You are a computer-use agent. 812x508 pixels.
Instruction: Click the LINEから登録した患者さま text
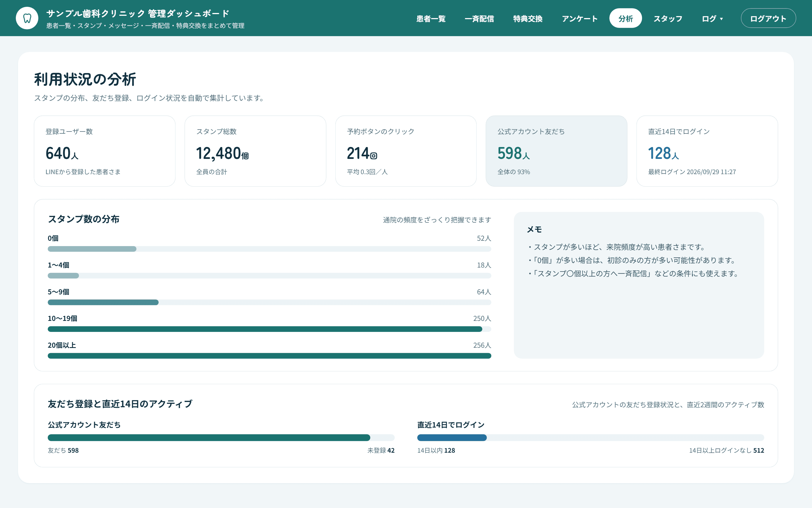click(83, 172)
